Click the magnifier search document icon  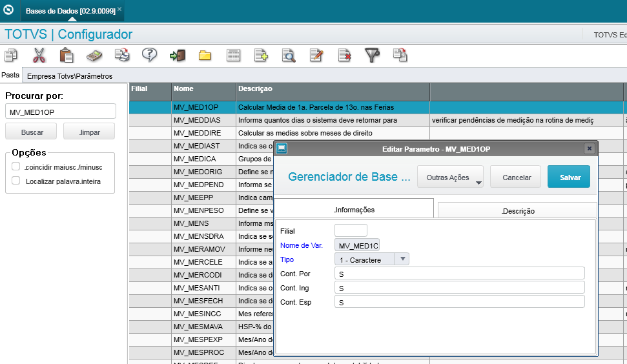(x=288, y=55)
